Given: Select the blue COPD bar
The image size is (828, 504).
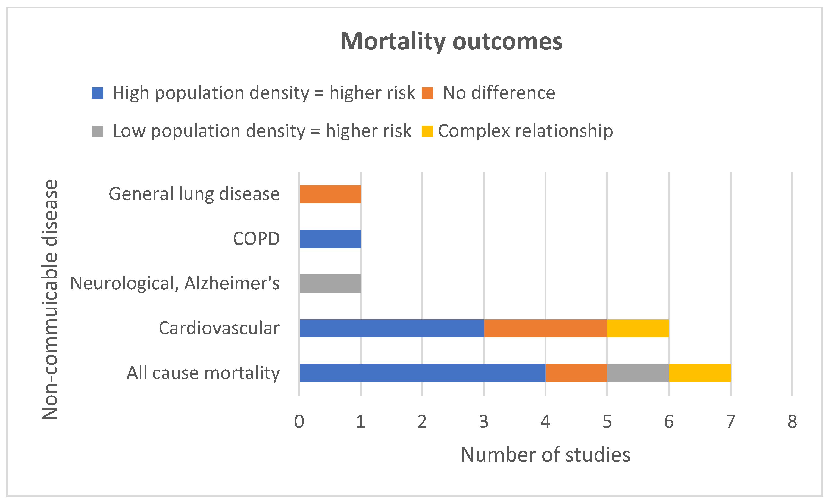Looking at the screenshot, I should point(330,239).
